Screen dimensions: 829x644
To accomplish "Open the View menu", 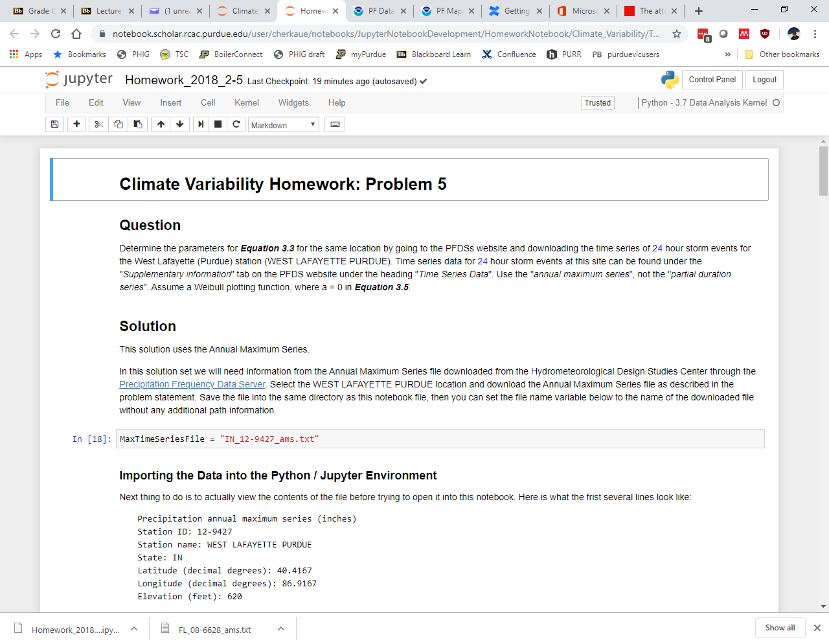I will [131, 102].
